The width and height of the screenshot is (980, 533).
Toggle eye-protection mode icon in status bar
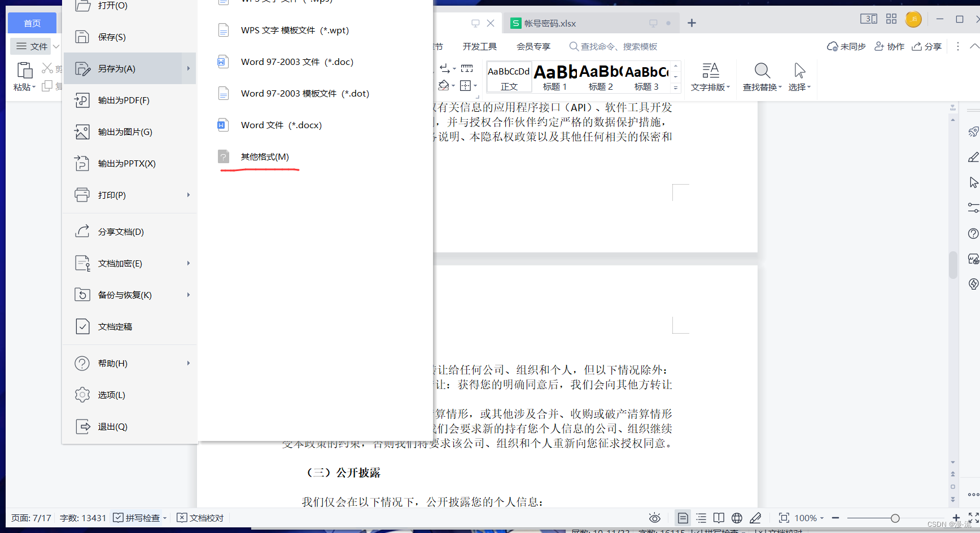655,518
